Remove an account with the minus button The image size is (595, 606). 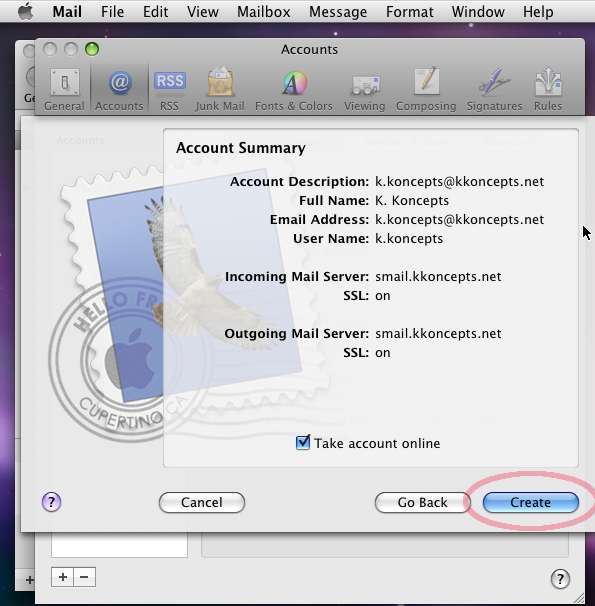pyautogui.click(x=84, y=577)
